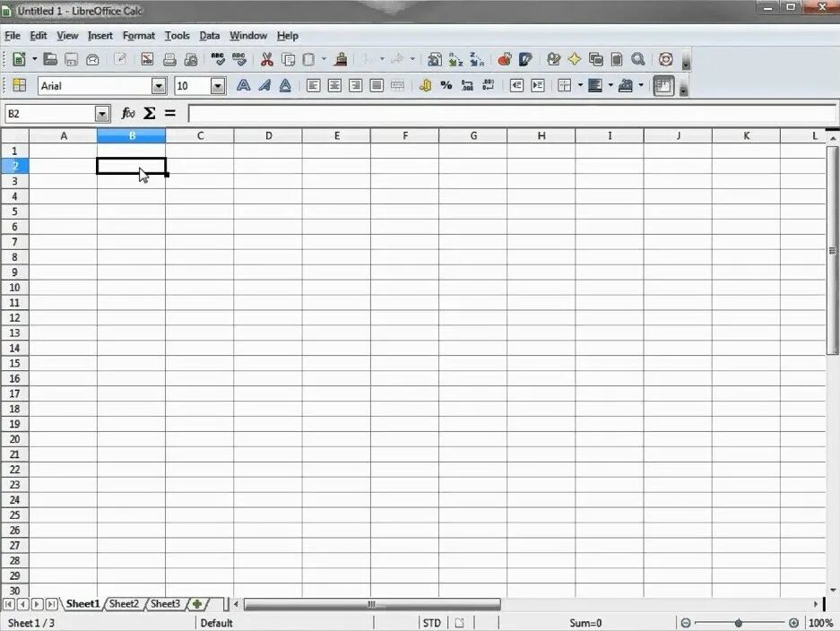Screen dimensions: 840x631
Task: Save the current spreadsheet
Action: [x=71, y=59]
